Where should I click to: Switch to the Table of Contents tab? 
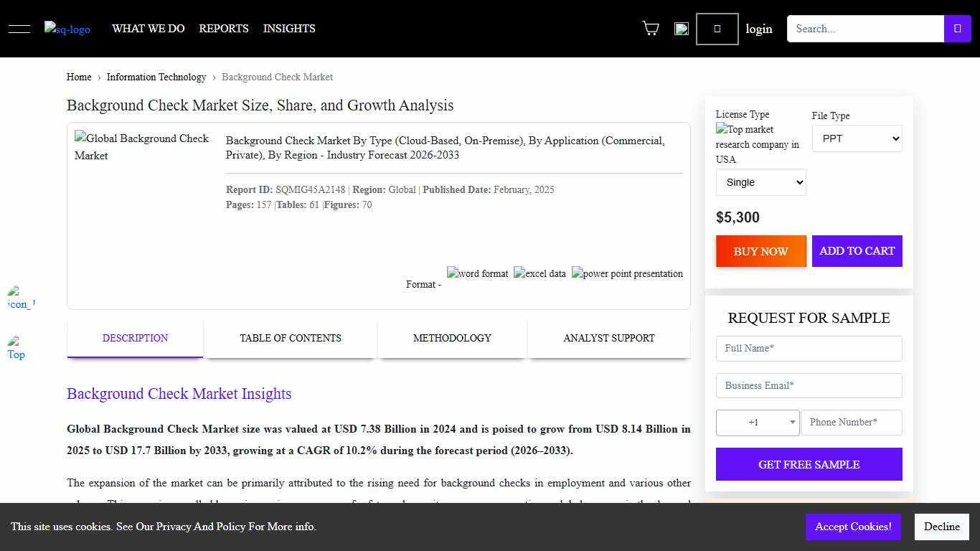click(x=291, y=338)
